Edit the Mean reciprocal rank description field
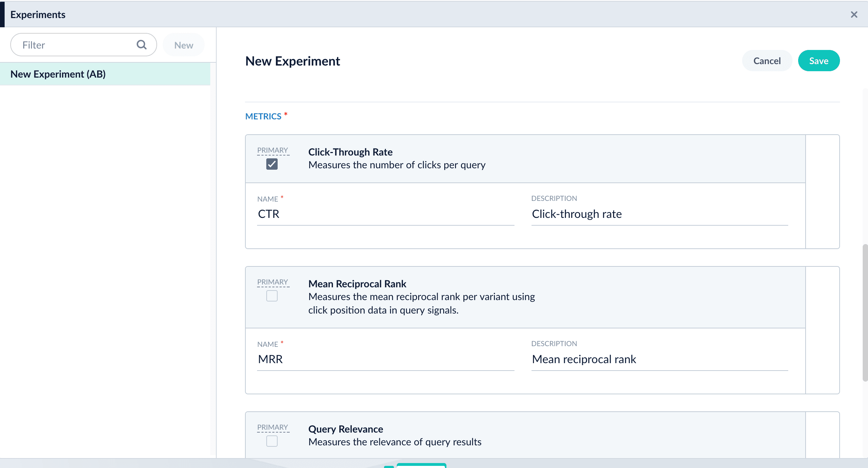This screenshot has height=468, width=868. (659, 359)
